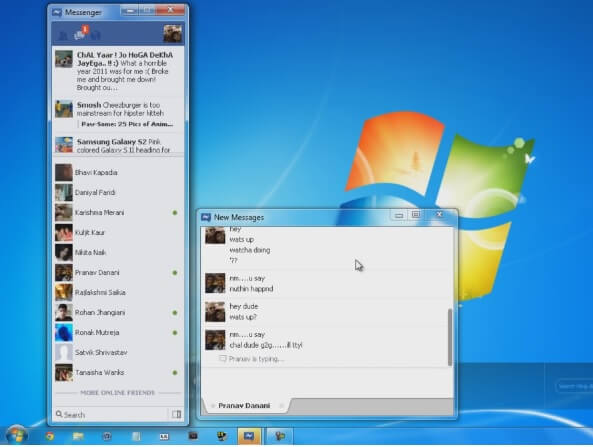Start chat with Karishma Merani
This screenshot has height=447, width=593.
point(118,213)
